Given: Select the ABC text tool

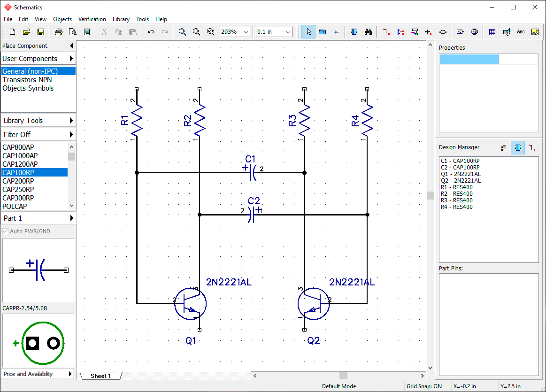Looking at the screenshot, I should (x=521, y=31).
